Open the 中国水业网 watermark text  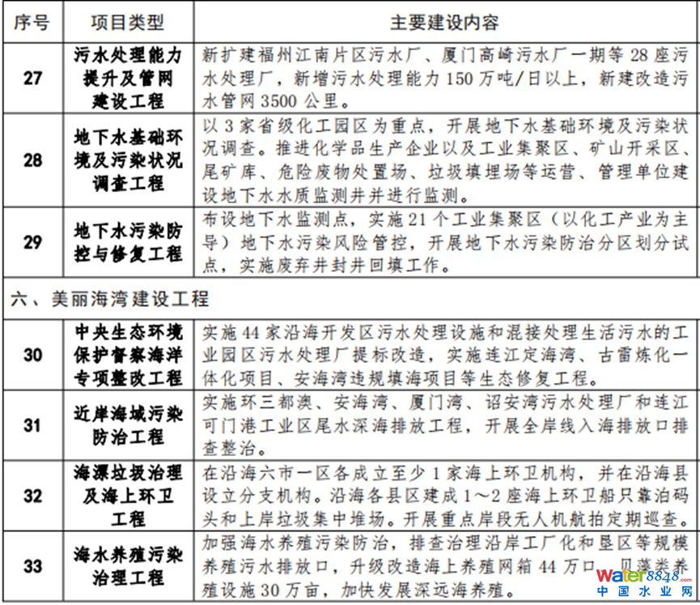(643, 594)
